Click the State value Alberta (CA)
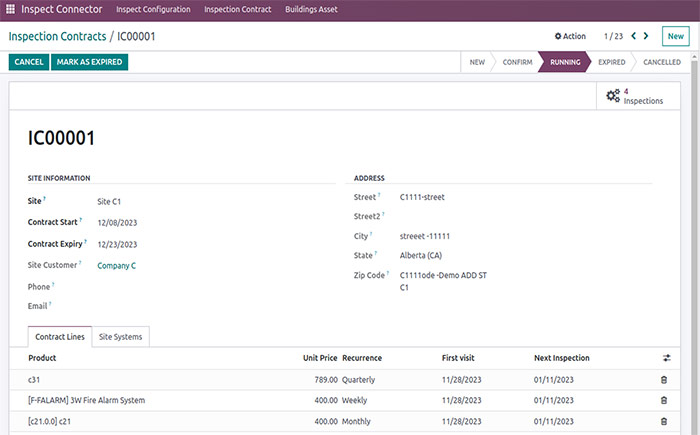This screenshot has width=700, height=435. pyautogui.click(x=421, y=255)
